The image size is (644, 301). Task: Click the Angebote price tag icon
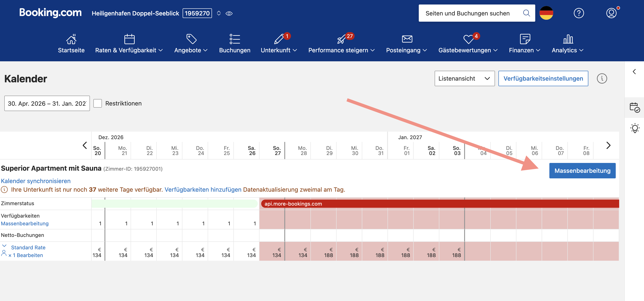pyautogui.click(x=191, y=39)
